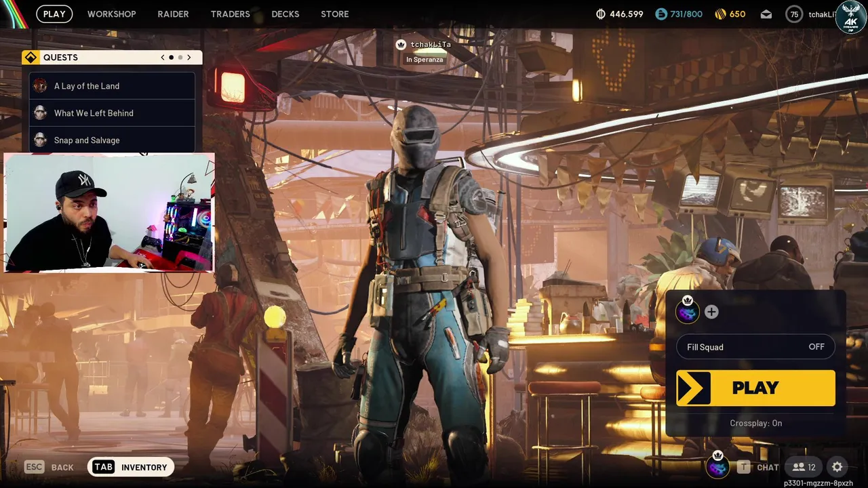Open INVENTORY via the TAB button
Viewport: 868px width, 488px height.
(131, 467)
